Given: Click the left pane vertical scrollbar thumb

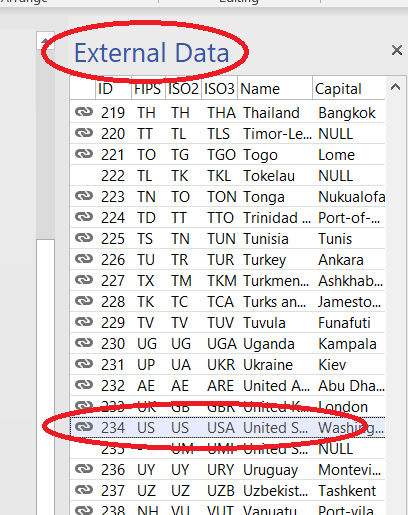Looking at the screenshot, I should (x=45, y=377).
